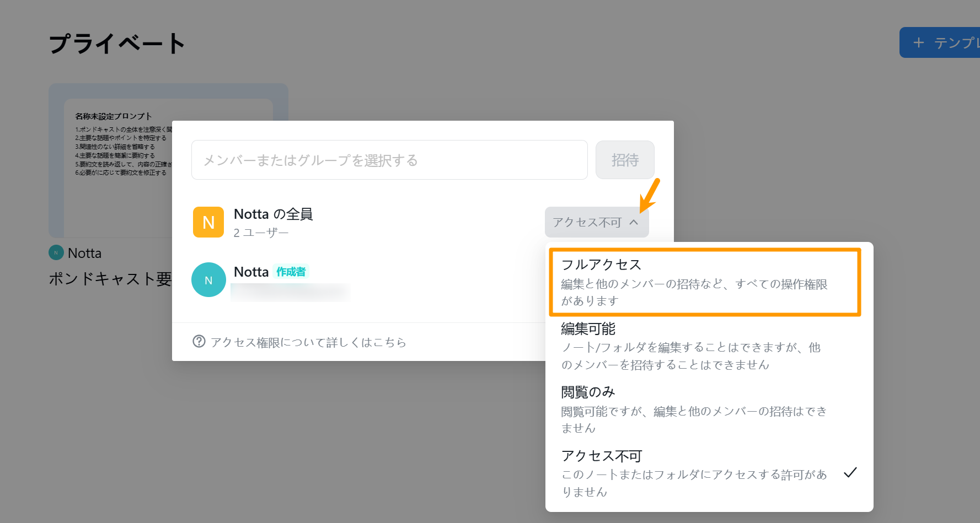The width and height of the screenshot is (980, 523).
Task: Click the teal N avatar of Notta creator
Action: tap(208, 280)
